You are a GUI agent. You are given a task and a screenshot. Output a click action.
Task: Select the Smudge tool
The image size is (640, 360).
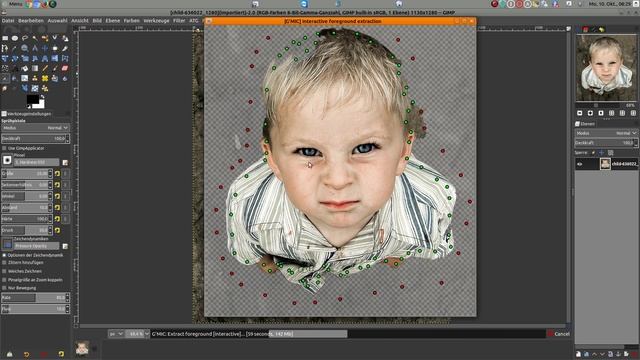[5, 88]
